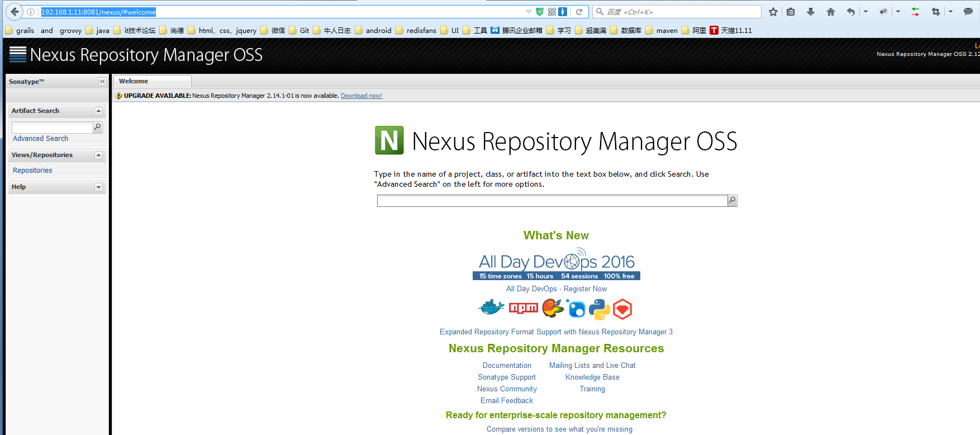Image resolution: width=980 pixels, height=435 pixels.
Task: Select the Welcome tab
Action: [152, 81]
